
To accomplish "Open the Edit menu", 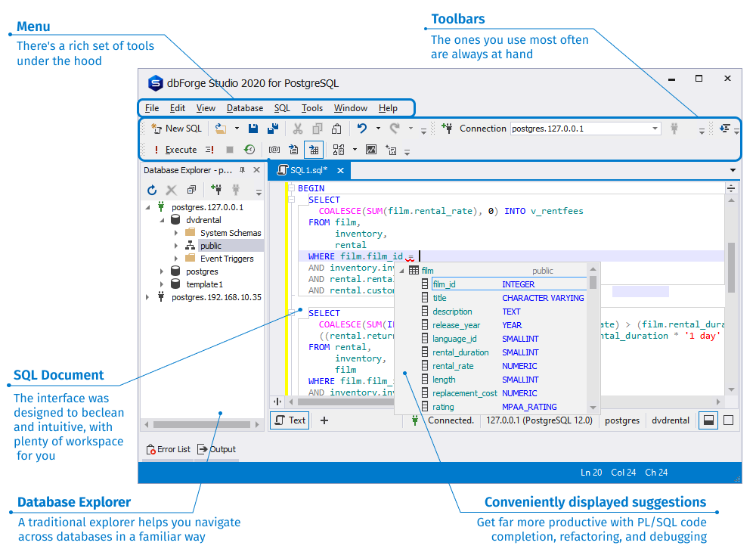I will tap(178, 108).
